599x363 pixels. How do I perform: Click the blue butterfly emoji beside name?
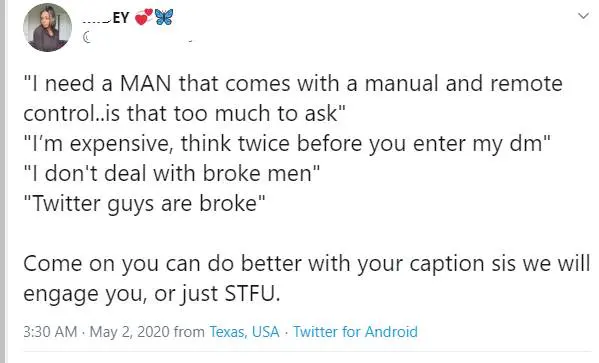(164, 17)
